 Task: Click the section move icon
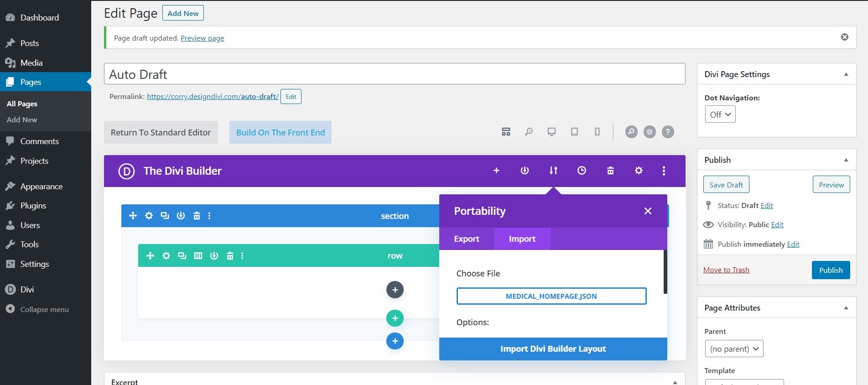[133, 216]
